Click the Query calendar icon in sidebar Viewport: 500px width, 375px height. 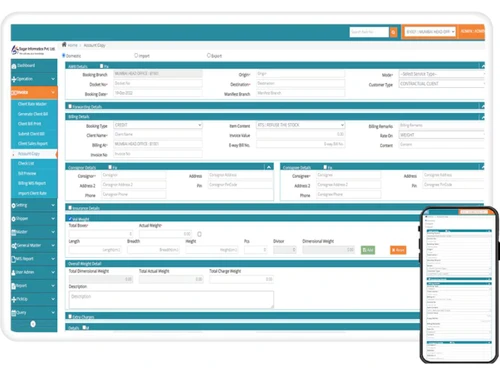pos(14,313)
